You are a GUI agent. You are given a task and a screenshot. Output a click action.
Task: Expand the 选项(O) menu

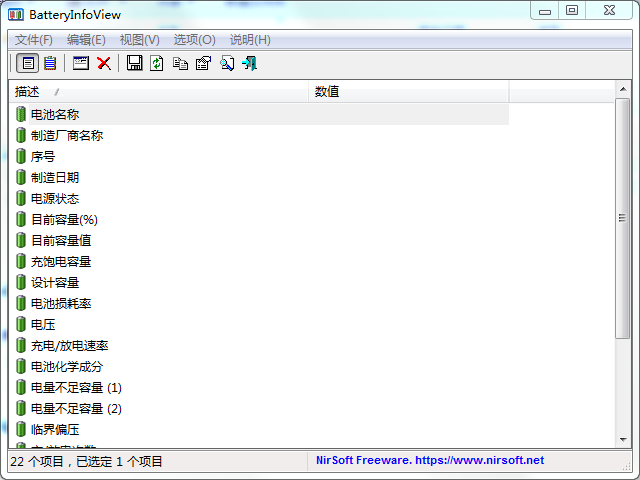(194, 40)
